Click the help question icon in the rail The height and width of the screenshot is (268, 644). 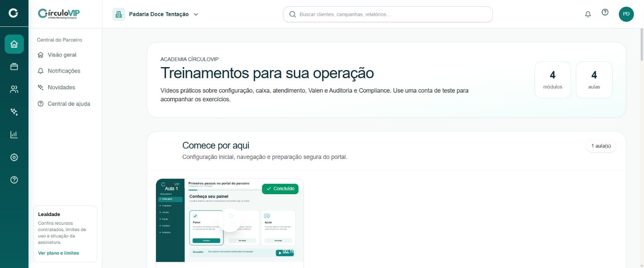pos(14,180)
